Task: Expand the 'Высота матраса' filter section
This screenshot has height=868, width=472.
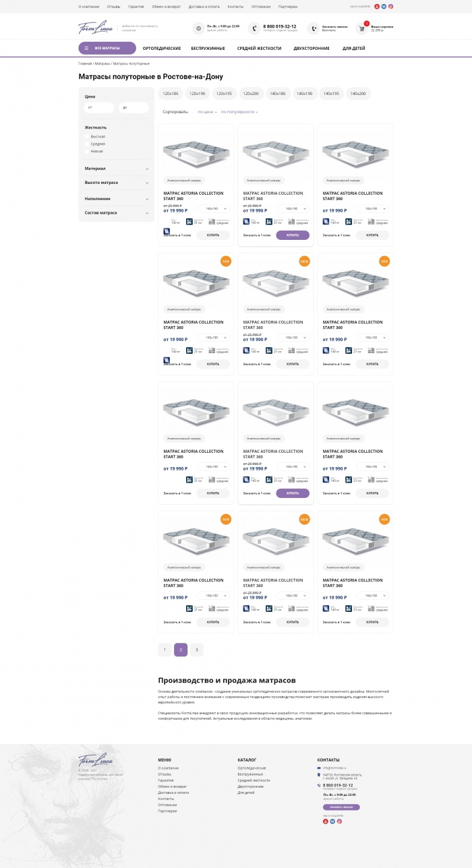Action: click(x=147, y=183)
